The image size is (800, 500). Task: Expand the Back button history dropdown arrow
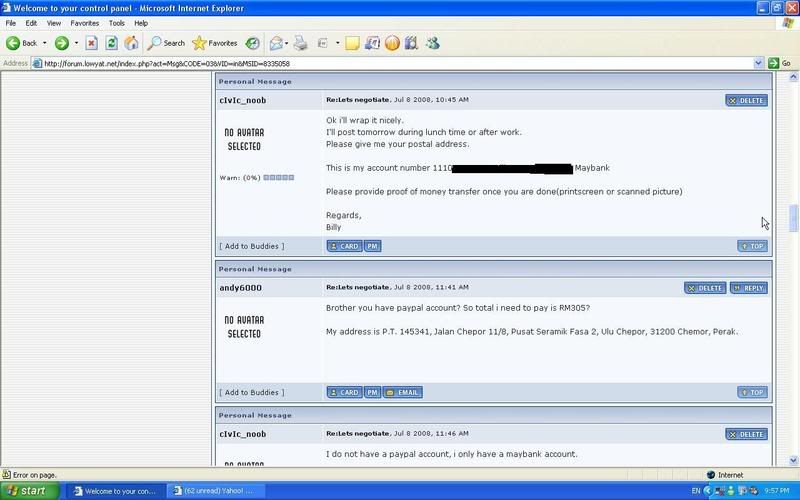point(44,43)
